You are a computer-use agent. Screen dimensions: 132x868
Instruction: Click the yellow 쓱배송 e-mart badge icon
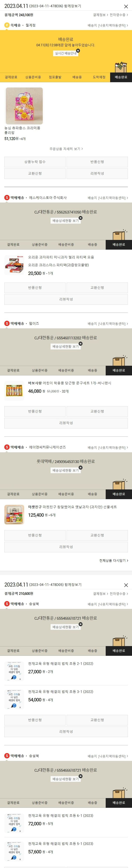pos(7,25)
